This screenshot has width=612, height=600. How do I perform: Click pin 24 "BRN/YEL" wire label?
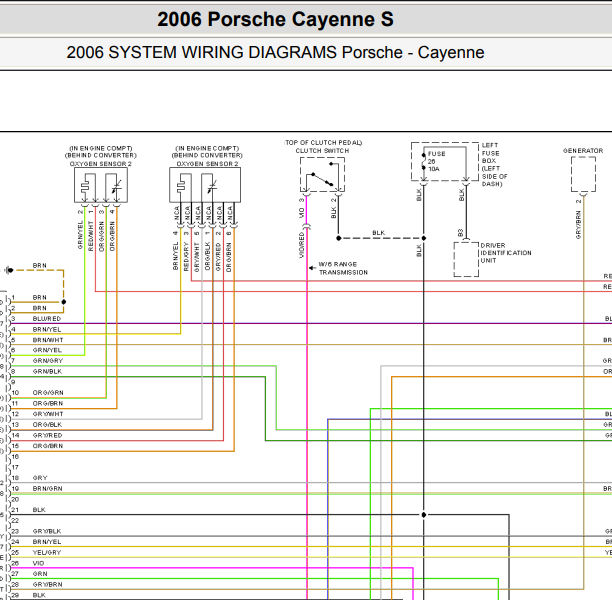click(47, 542)
